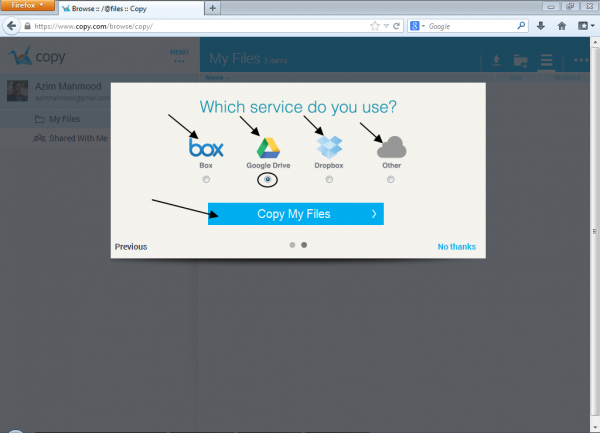Open the bookmarks menu icon
The width and height of the screenshot is (600, 433).
[x=586, y=26]
